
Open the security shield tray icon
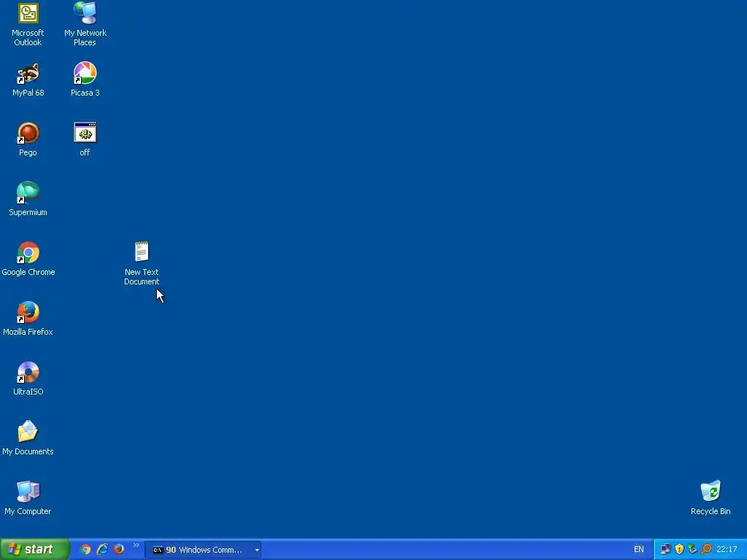tap(679, 550)
